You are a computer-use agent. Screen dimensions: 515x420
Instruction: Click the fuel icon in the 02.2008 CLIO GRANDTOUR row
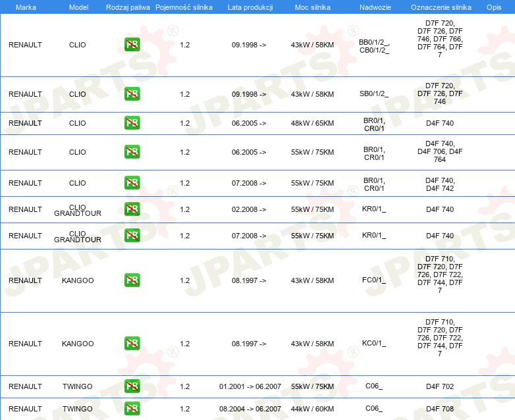click(132, 209)
